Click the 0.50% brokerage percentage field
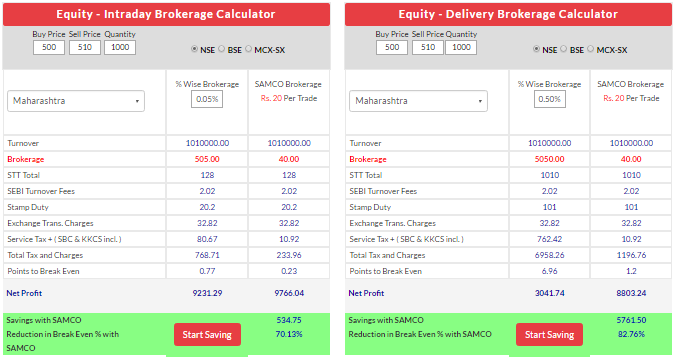 pos(550,99)
